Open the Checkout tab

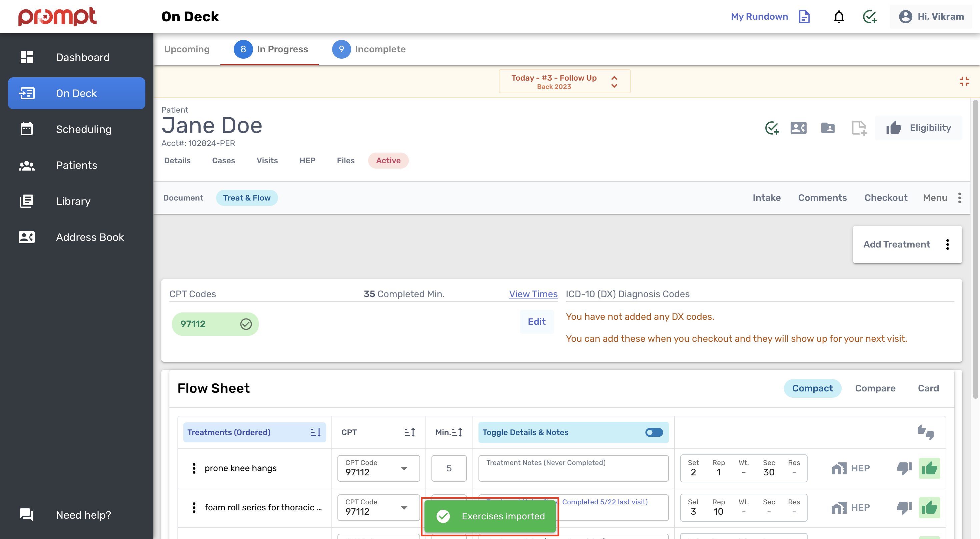point(886,198)
